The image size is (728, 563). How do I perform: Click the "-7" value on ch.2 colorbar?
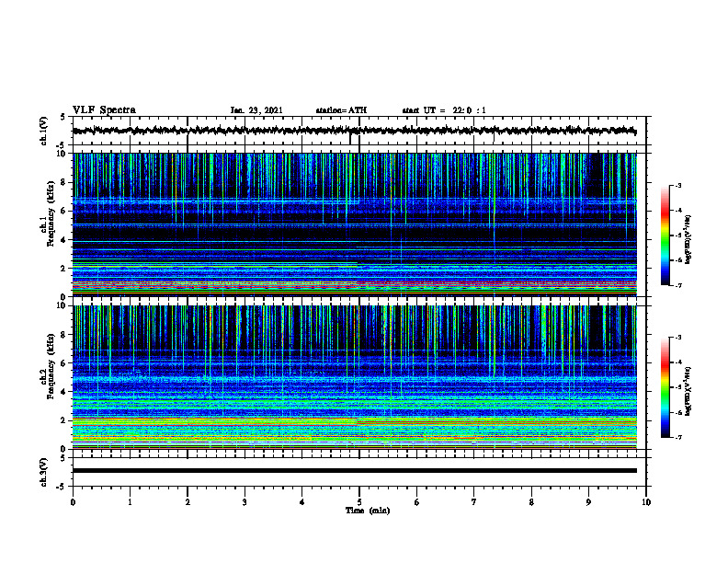[677, 438]
